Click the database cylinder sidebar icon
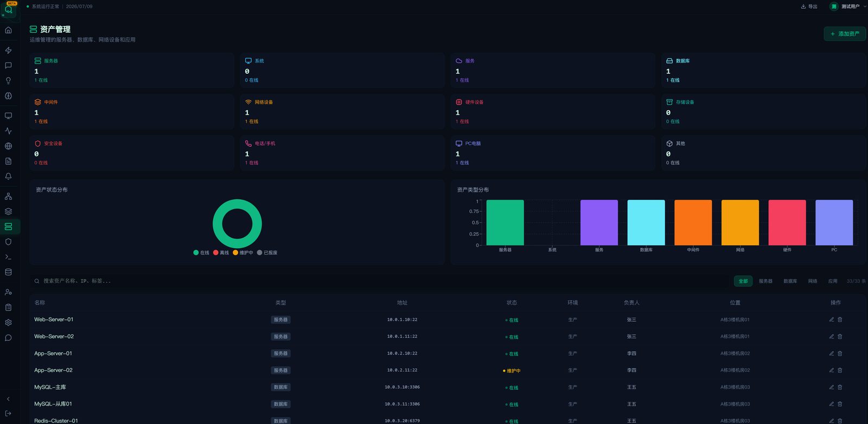 coord(8,273)
